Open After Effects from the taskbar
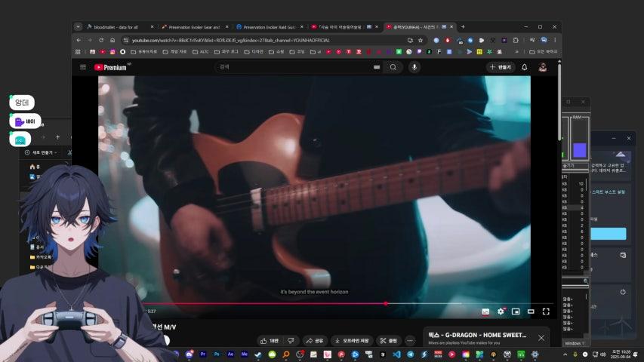Image resolution: width=644 pixels, height=362 pixels. [230, 354]
